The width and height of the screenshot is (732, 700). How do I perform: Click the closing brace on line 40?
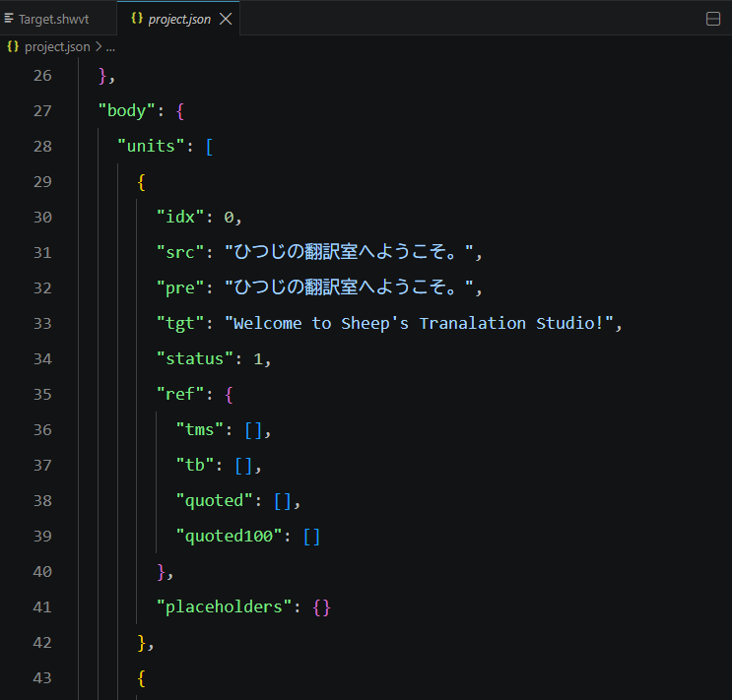[x=161, y=572]
